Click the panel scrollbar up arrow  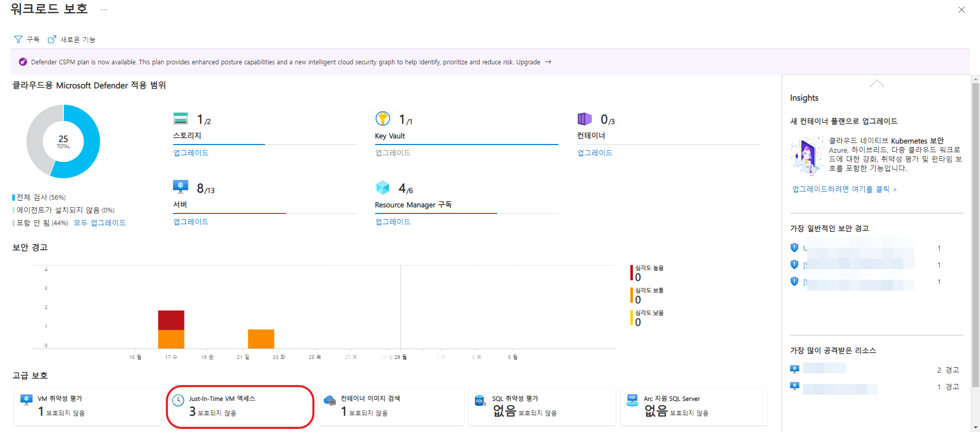[x=976, y=79]
